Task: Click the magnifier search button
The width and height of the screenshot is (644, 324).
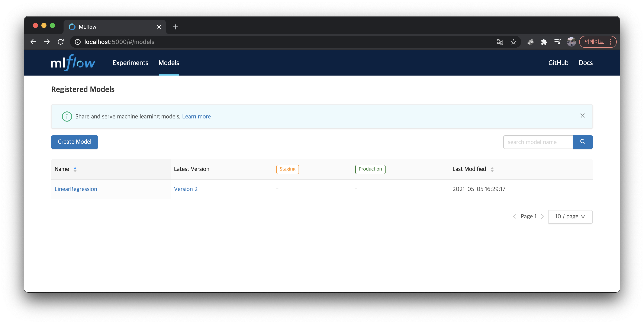Action: 583,142
